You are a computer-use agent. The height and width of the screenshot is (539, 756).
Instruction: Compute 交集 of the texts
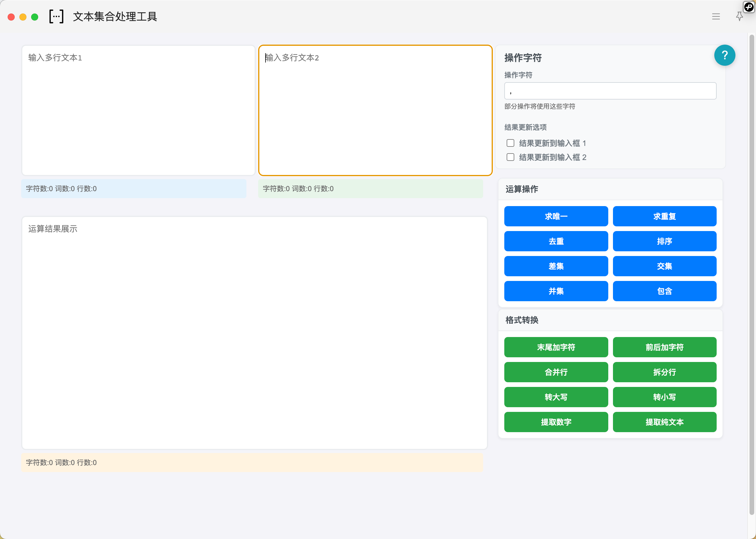click(x=664, y=266)
